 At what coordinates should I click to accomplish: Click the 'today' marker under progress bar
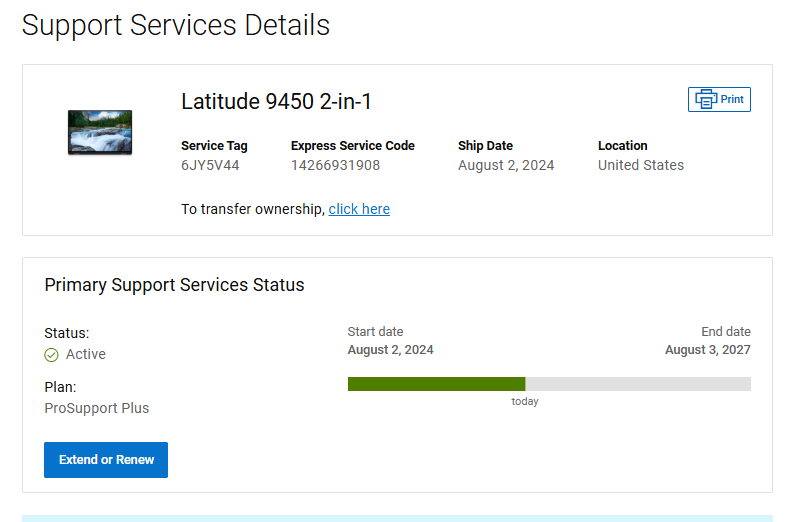[525, 401]
